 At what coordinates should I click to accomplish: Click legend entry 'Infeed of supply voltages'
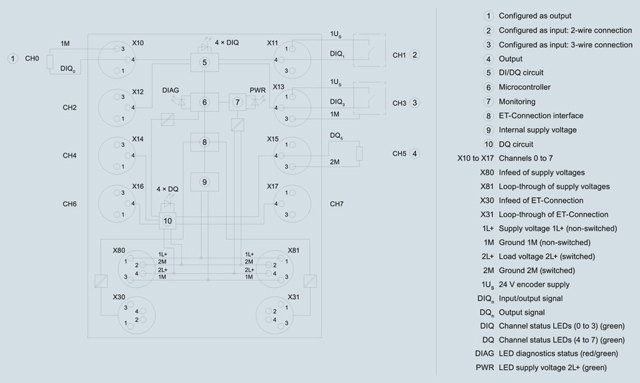(x=542, y=172)
